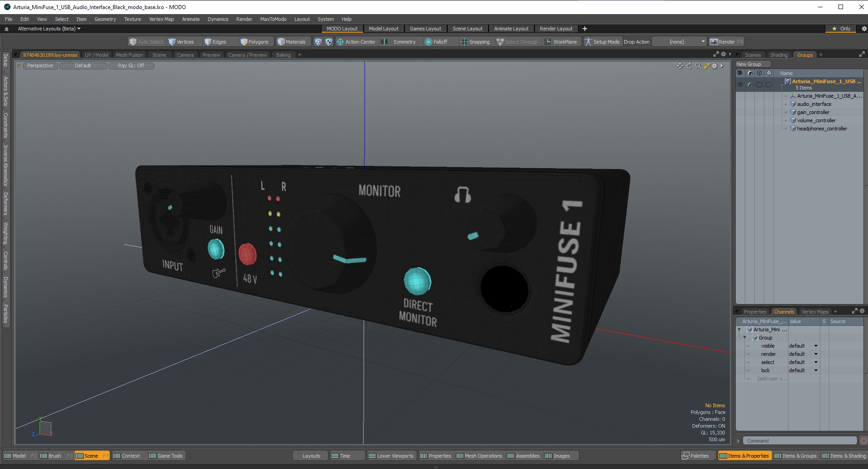This screenshot has width=868, height=469.
Task: Click the viewport pan move icon
Action: pyautogui.click(x=680, y=66)
